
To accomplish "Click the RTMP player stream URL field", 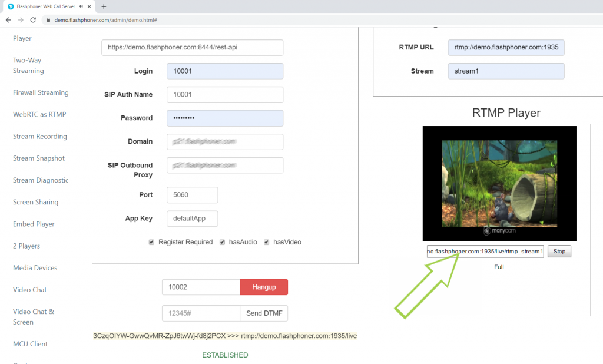I will pyautogui.click(x=485, y=252).
